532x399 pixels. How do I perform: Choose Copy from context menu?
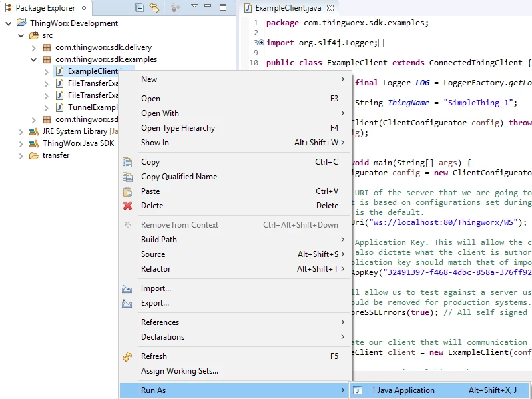[x=235, y=162]
